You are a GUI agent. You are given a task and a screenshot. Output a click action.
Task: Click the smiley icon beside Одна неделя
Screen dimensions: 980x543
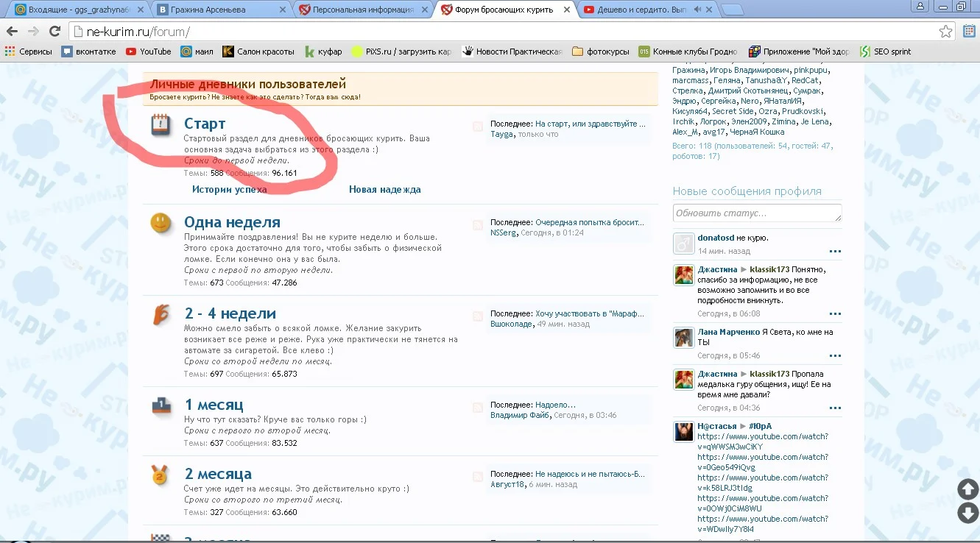[161, 224]
